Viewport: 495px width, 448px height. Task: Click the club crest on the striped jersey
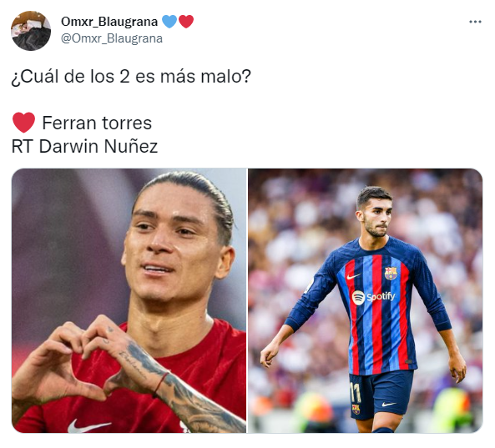click(x=391, y=273)
